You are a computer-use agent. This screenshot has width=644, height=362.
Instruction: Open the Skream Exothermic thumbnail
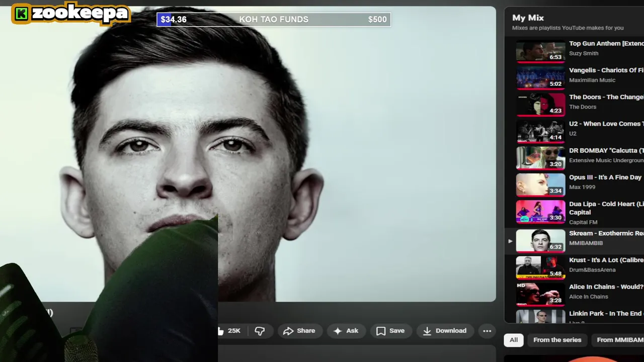(x=541, y=240)
